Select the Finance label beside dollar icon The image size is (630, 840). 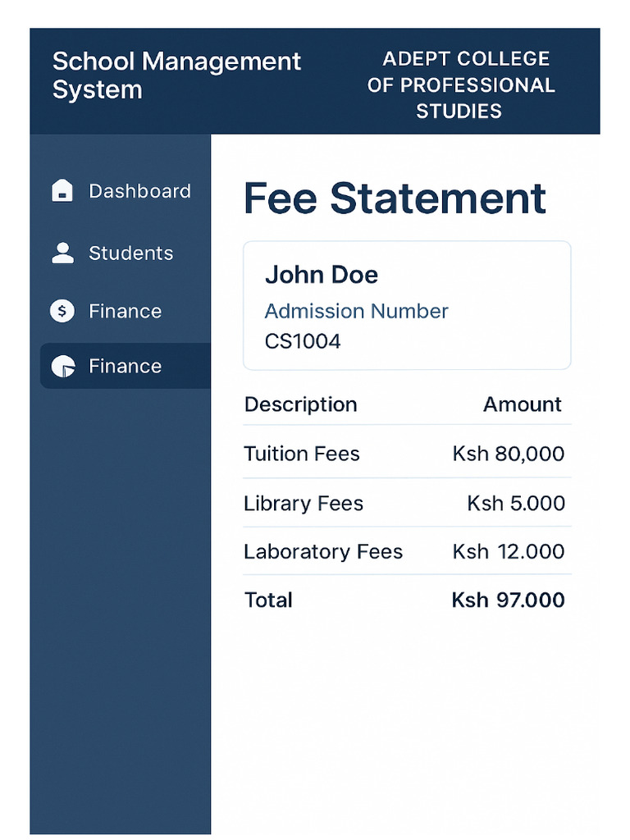125,311
